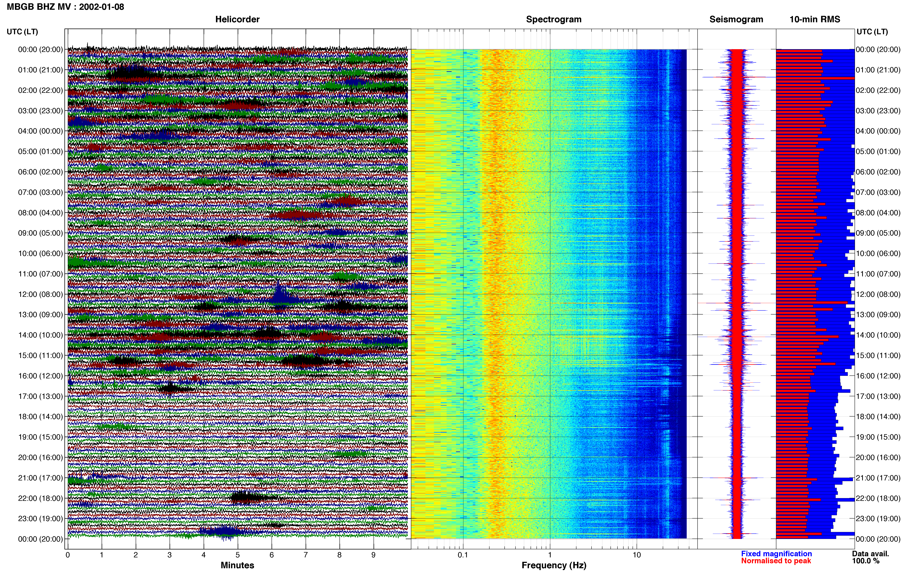The width and height of the screenshot is (924, 578).
Task: Click the 'Minutes' axis title
Action: (x=237, y=565)
